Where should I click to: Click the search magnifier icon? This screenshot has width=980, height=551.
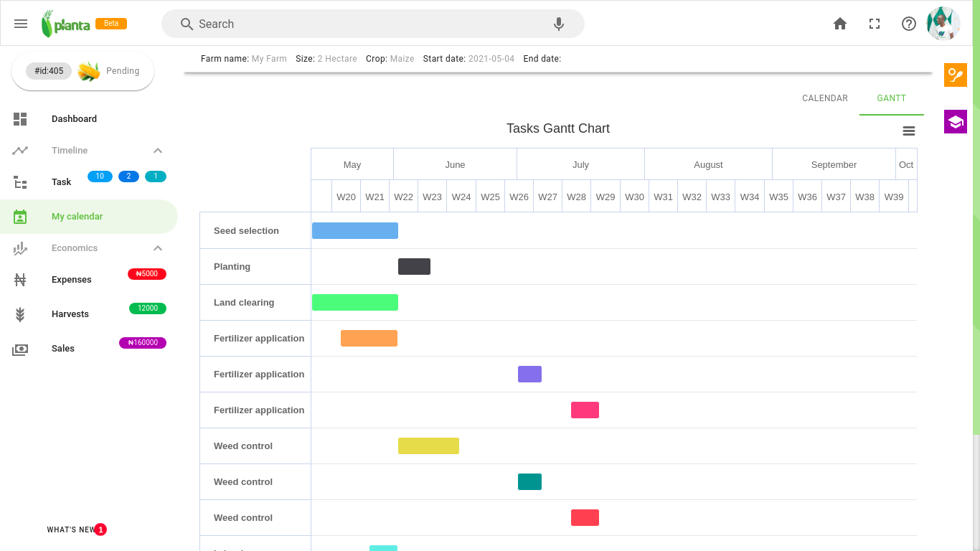187,24
